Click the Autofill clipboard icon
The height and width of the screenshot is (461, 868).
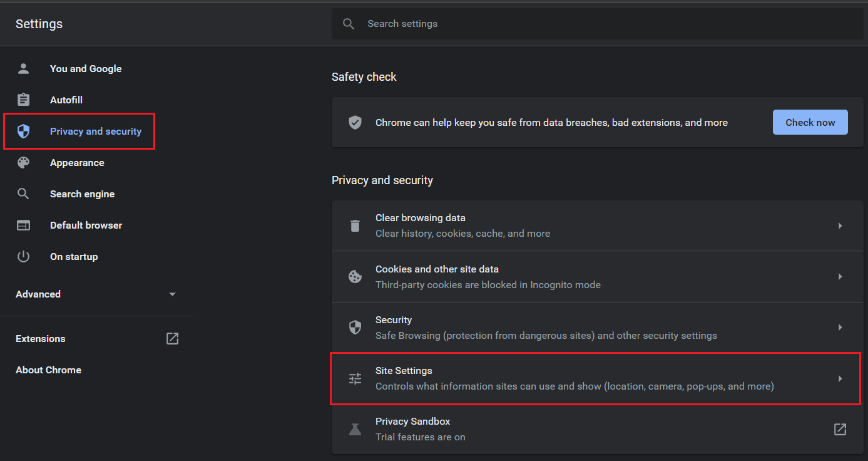(x=23, y=100)
